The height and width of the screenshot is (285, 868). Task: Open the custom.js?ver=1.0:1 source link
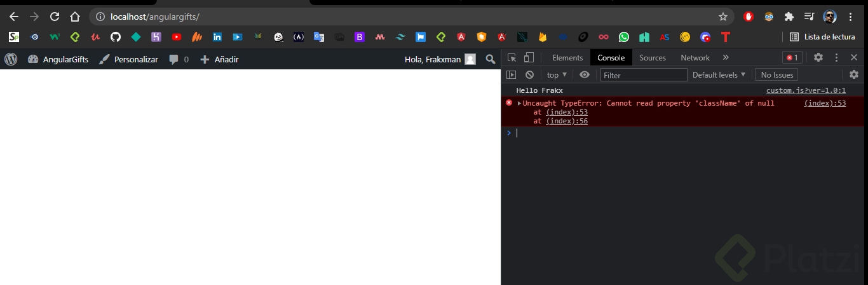click(x=806, y=91)
